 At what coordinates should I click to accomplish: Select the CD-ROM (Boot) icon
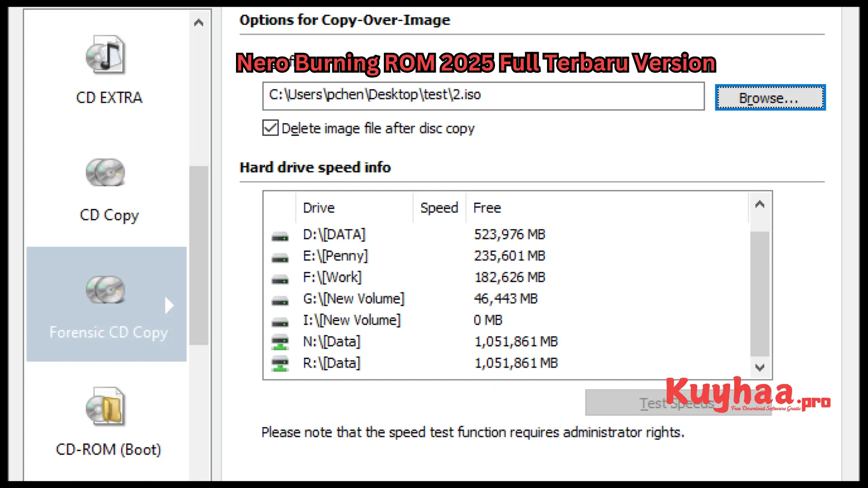pos(105,407)
